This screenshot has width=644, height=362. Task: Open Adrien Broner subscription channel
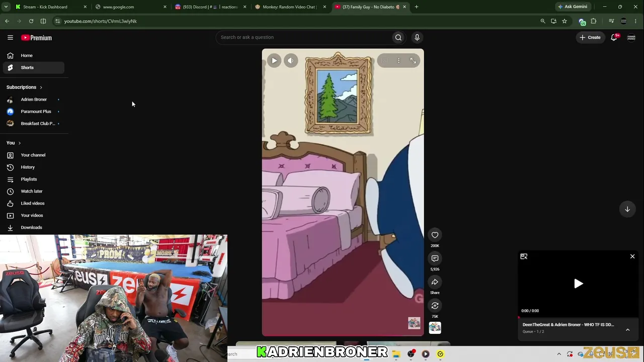click(34, 100)
